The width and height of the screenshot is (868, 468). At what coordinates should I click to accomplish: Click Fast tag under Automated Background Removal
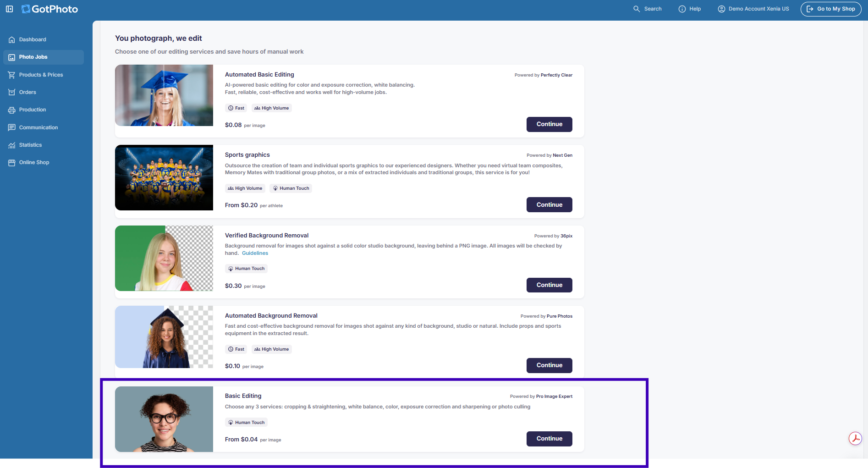pyautogui.click(x=236, y=349)
